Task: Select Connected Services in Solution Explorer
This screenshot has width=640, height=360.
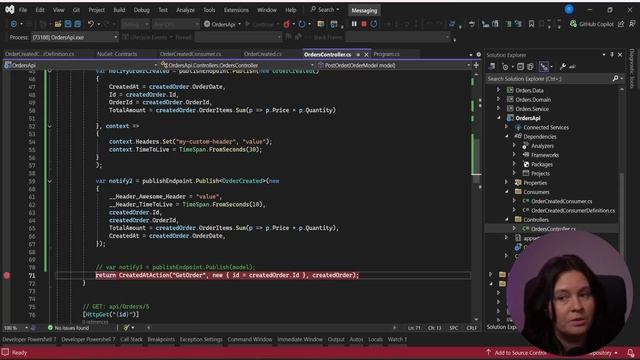Action: pos(546,127)
